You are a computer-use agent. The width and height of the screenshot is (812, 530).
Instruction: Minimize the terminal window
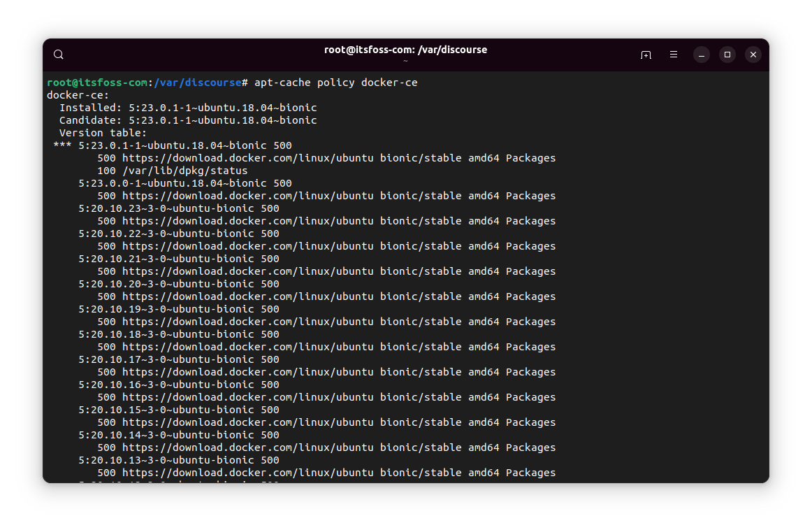click(x=702, y=55)
